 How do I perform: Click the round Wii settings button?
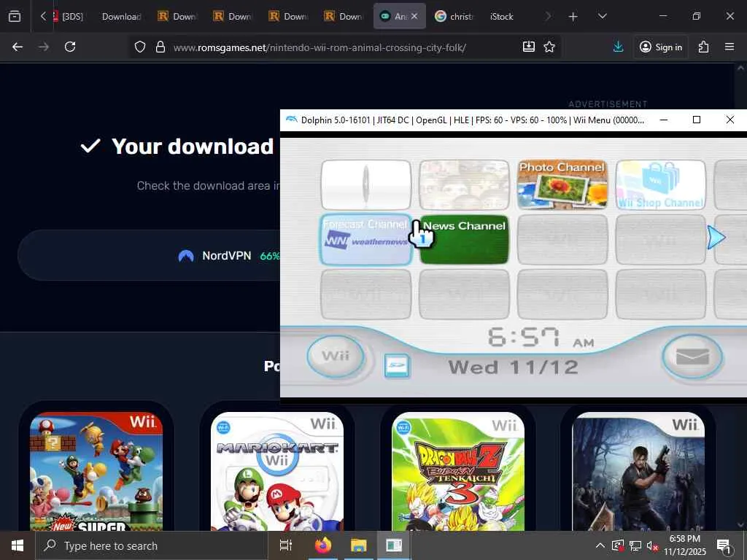336,356
